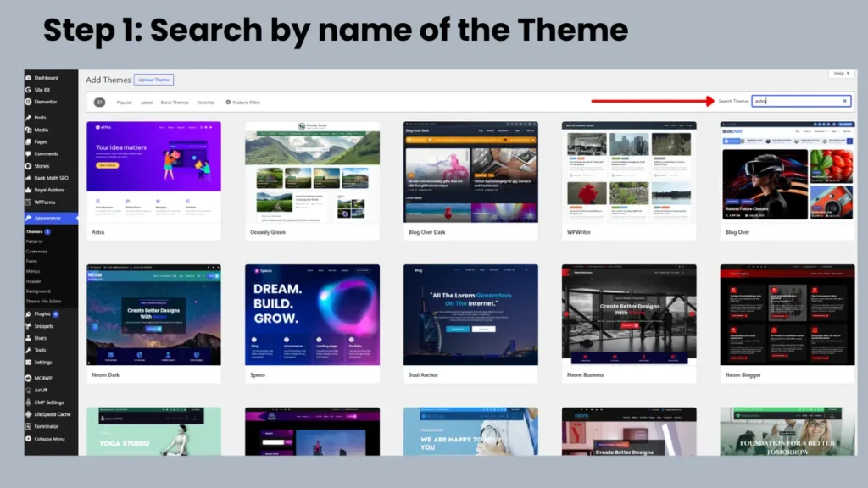868x488 pixels.
Task: Open Background submenu item
Action: click(x=37, y=291)
